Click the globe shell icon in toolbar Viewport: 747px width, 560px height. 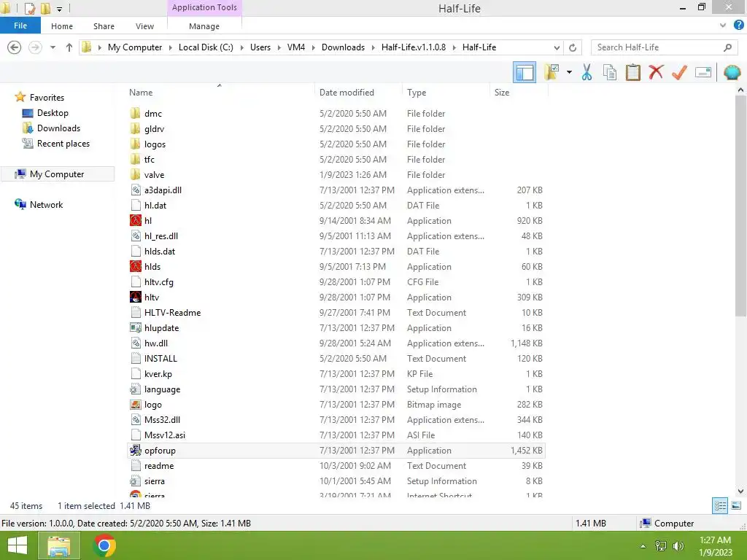coord(732,72)
